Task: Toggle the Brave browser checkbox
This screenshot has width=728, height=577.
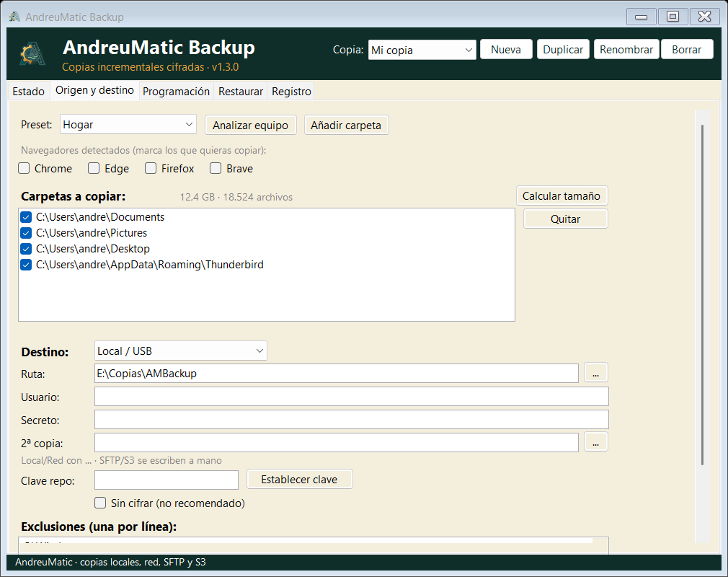Action: [x=216, y=168]
